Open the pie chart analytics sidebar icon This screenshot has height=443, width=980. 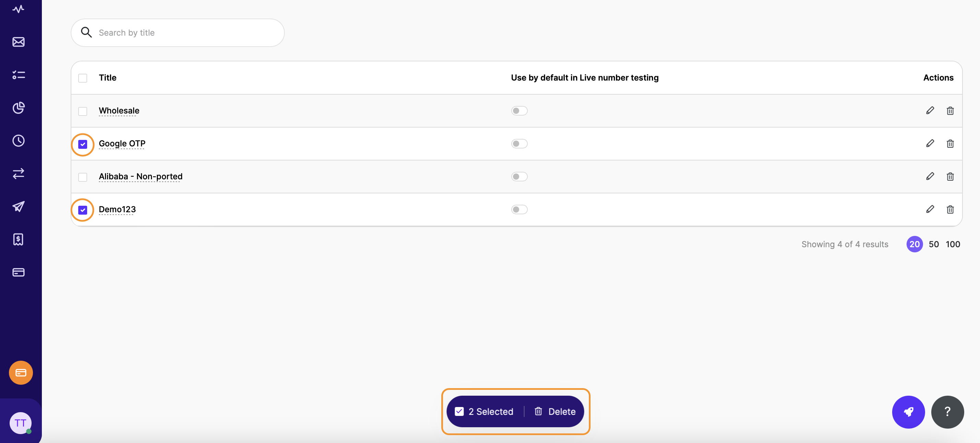tap(18, 108)
